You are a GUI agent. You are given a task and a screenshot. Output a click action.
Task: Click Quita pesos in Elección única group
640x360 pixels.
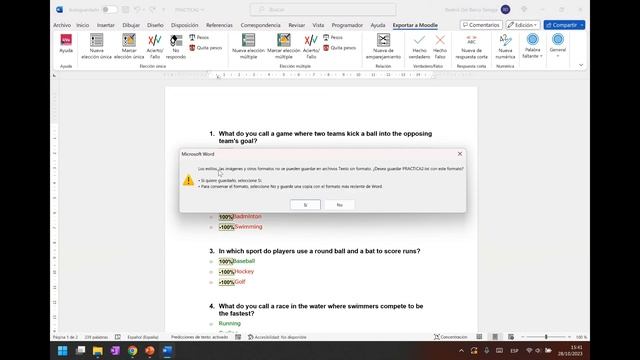point(206,48)
